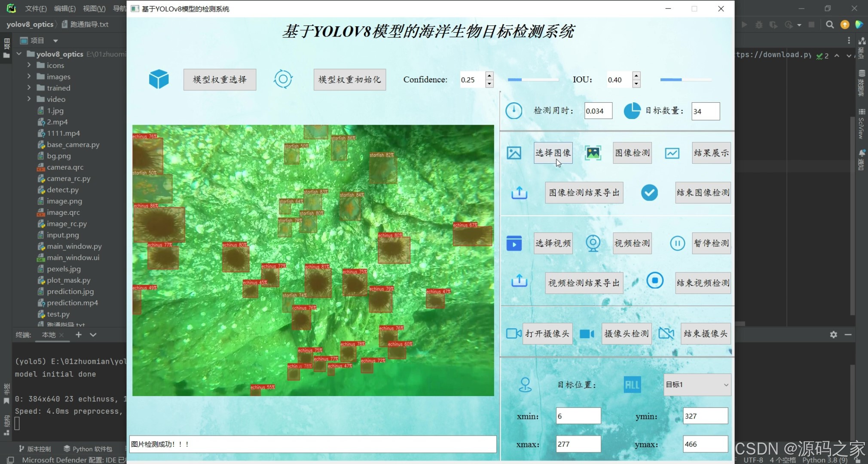868x464 pixels.
Task: Click the xmin value input field
Action: (x=578, y=416)
